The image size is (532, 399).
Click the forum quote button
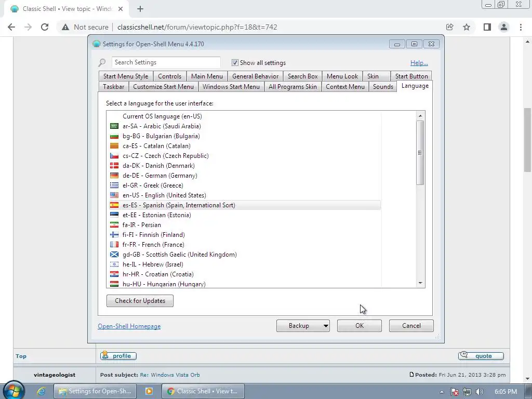click(481, 355)
